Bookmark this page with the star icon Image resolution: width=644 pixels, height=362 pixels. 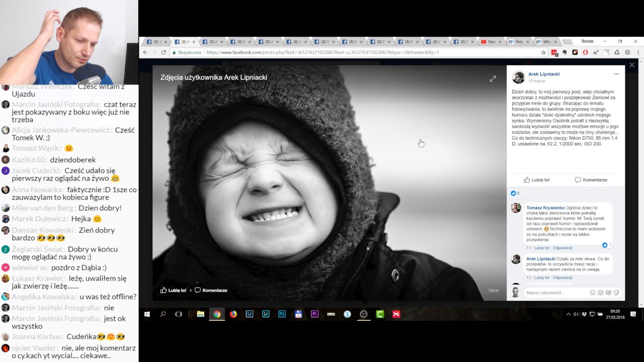(543, 52)
